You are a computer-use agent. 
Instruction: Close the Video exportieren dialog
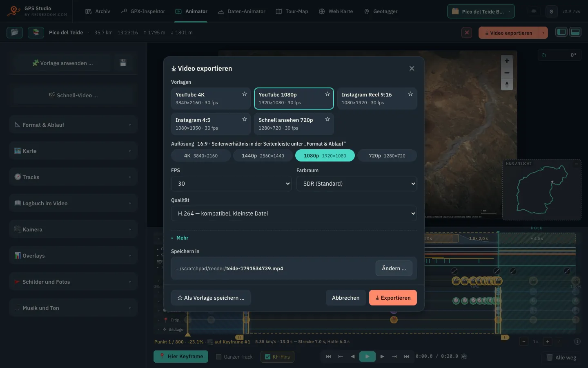coord(412,69)
